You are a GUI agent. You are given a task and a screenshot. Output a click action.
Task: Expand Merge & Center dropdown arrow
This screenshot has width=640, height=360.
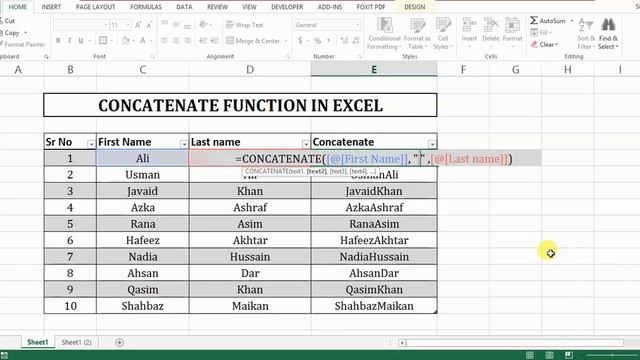click(x=286, y=40)
